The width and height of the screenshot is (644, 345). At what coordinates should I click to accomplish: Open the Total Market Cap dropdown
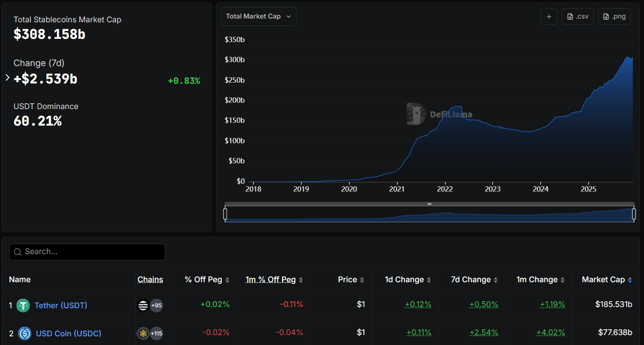(258, 17)
